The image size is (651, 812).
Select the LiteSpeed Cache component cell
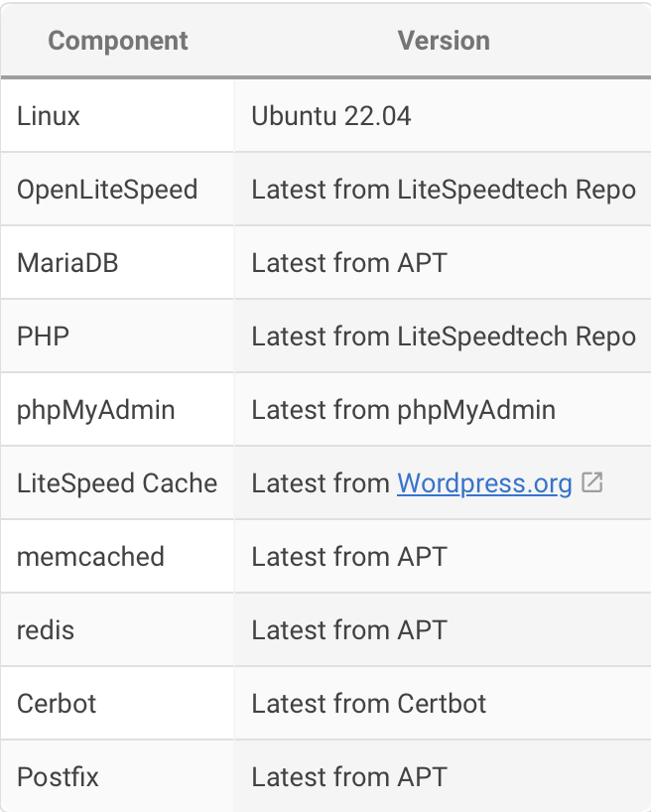point(117,483)
